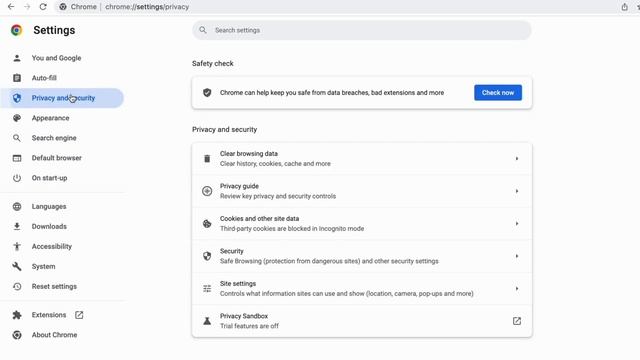Viewport: 640px width, 360px height.
Task: Open Search engine settings
Action: pos(54,138)
